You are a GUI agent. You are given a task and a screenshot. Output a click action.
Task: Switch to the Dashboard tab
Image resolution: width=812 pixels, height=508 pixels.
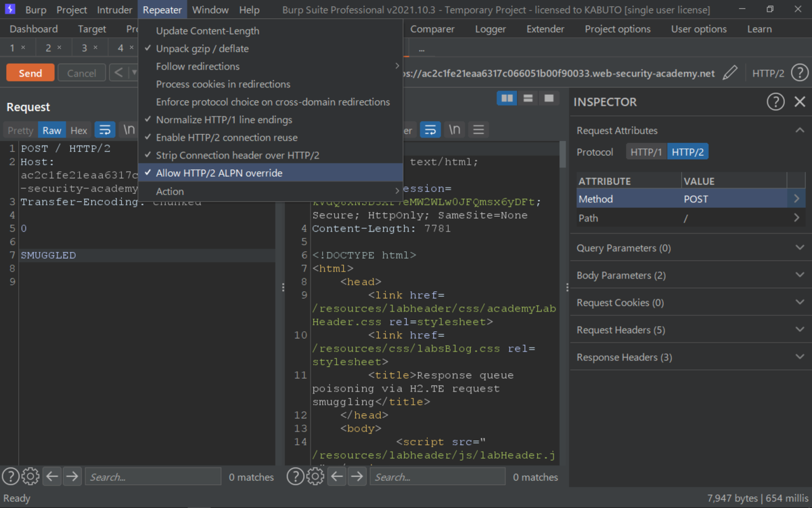(34, 29)
